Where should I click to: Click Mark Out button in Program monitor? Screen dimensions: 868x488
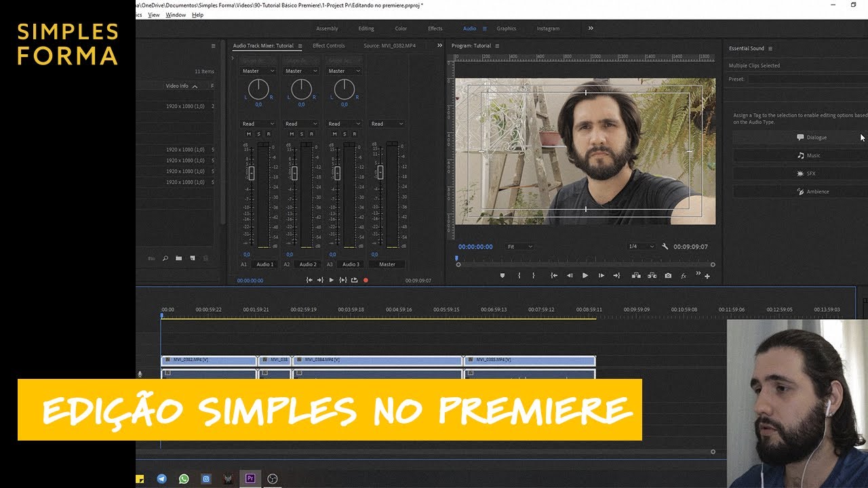click(x=534, y=276)
